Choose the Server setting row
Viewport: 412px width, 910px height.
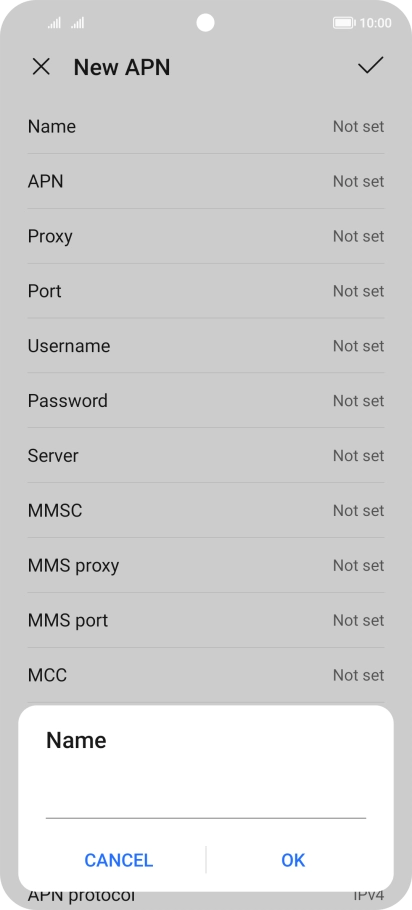pos(206,456)
